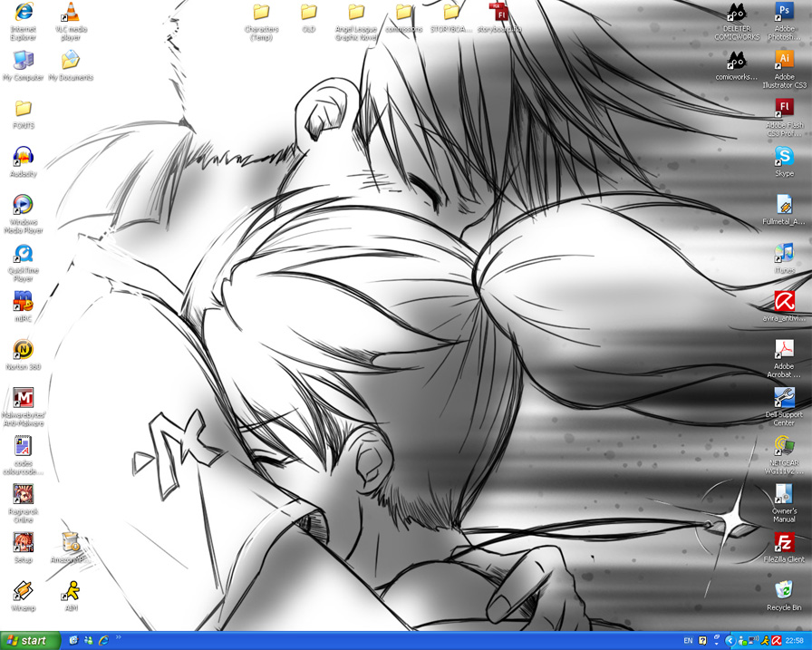Open the OLD folder icon
Viewport: 812px width, 650px height.
[309, 18]
